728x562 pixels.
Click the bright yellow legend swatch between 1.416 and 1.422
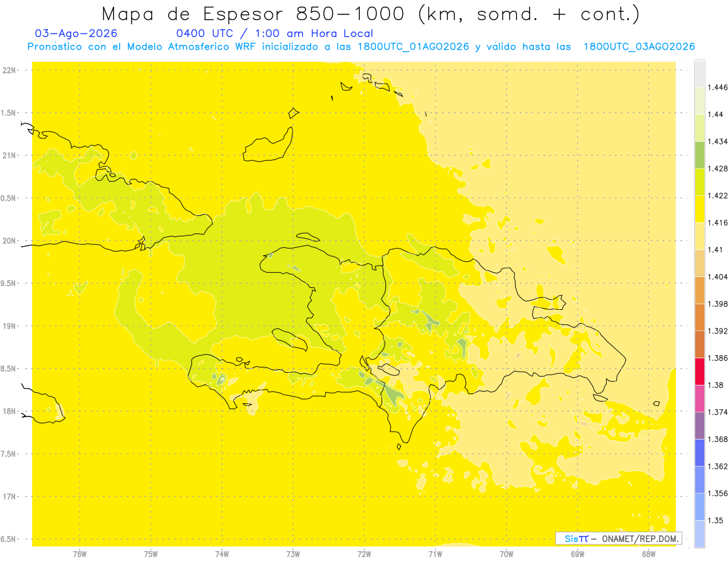point(699,209)
